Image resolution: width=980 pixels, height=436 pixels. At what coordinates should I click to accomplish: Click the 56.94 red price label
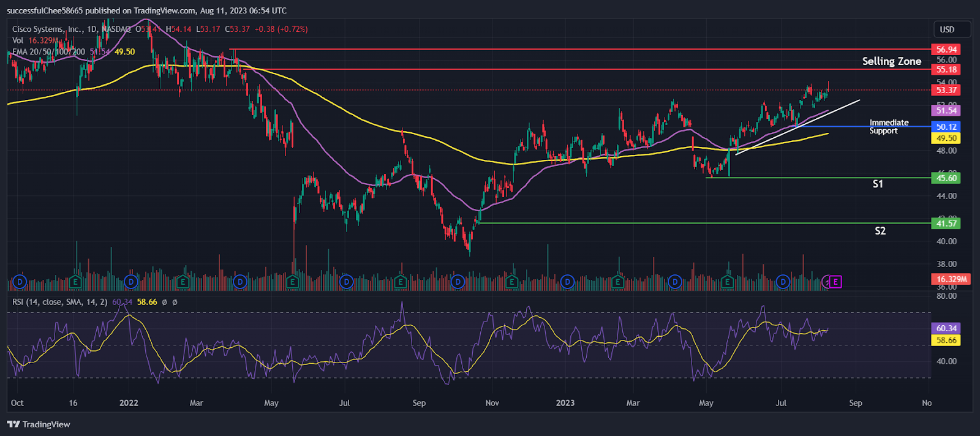pos(946,50)
